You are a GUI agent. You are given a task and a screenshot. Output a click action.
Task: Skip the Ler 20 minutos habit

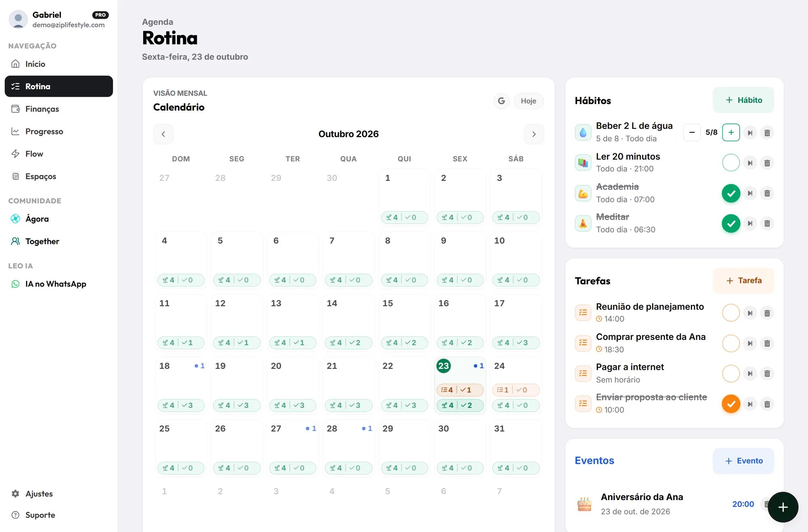point(750,163)
